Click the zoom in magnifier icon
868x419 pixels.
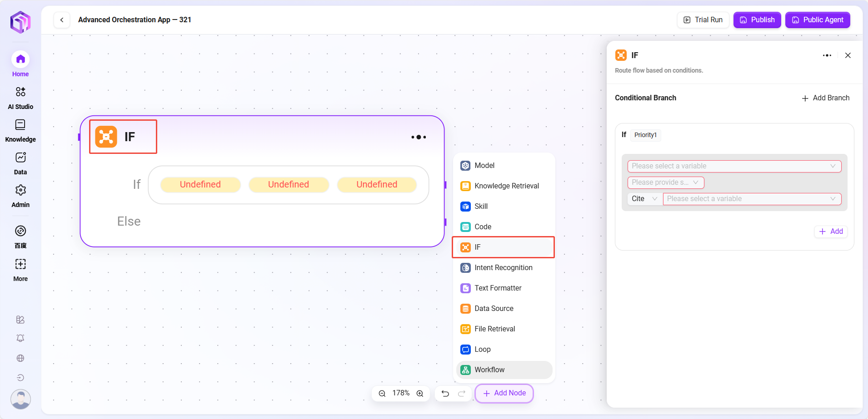click(x=420, y=394)
